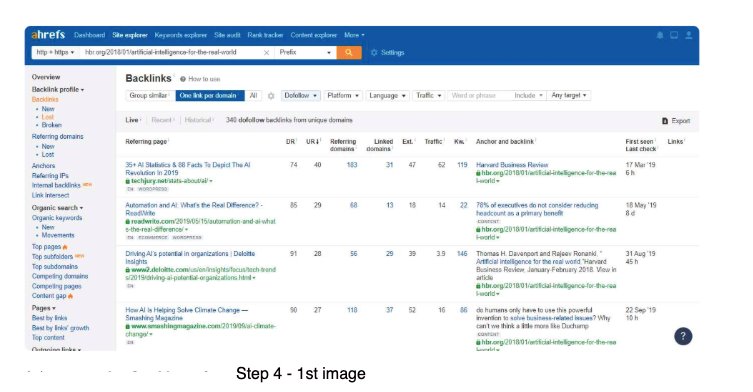Open the http + https protocol dropdown
Screen dimensions: 753x392
point(55,52)
